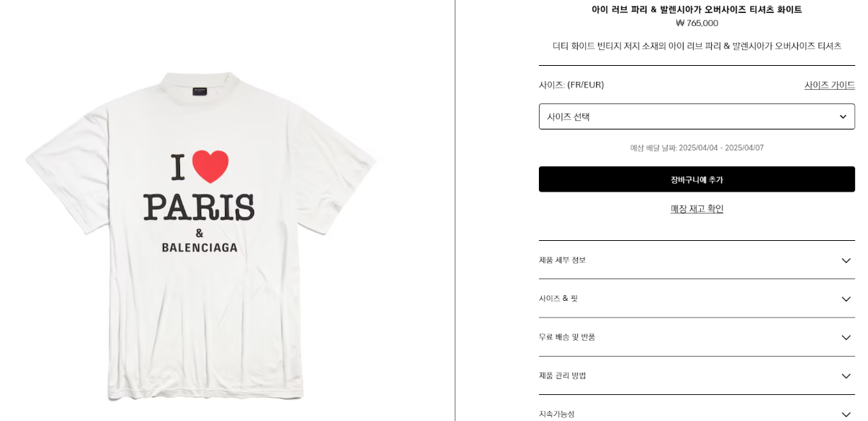This screenshot has height=421, width=868.
Task: Click the chevron icon beside 무료 배송 및 반품
Action: point(846,337)
